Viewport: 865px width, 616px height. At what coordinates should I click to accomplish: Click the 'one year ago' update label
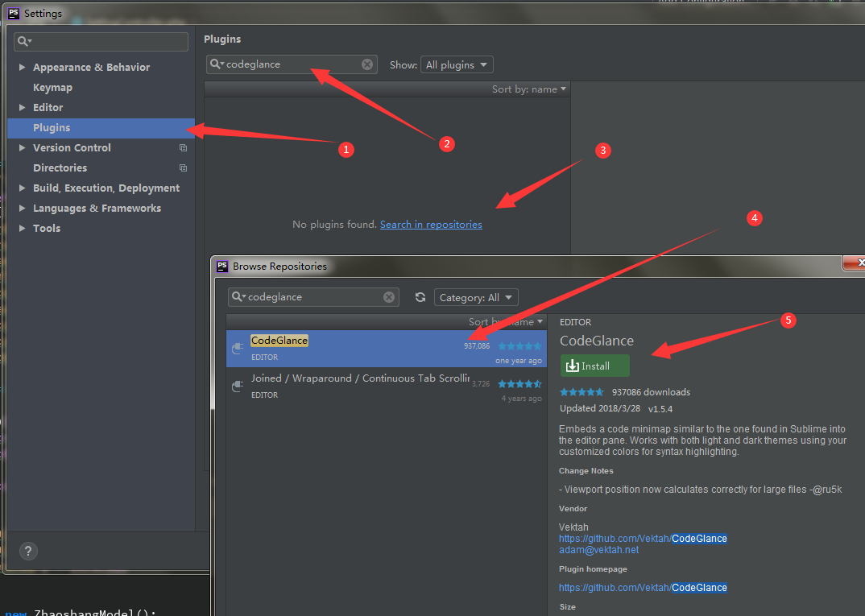pyautogui.click(x=519, y=361)
